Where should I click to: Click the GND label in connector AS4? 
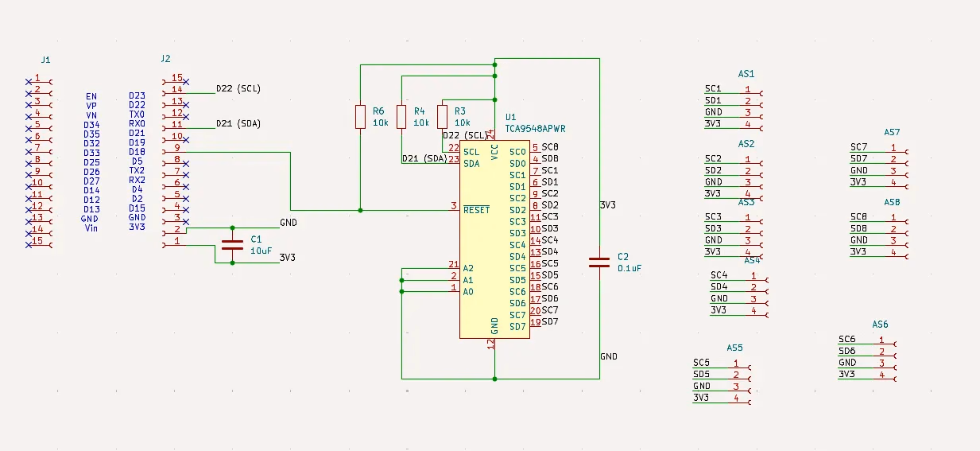pos(719,298)
